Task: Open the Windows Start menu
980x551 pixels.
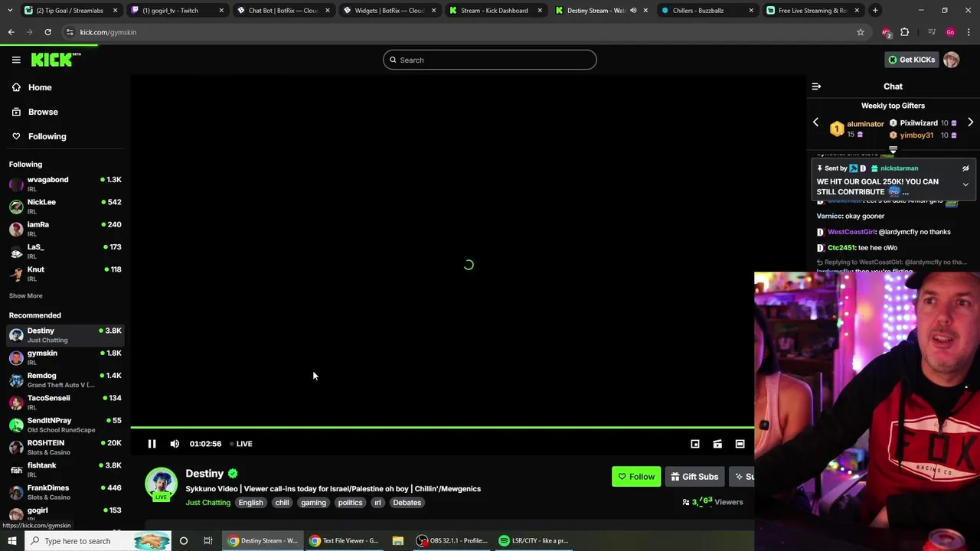Action: pos(12,541)
